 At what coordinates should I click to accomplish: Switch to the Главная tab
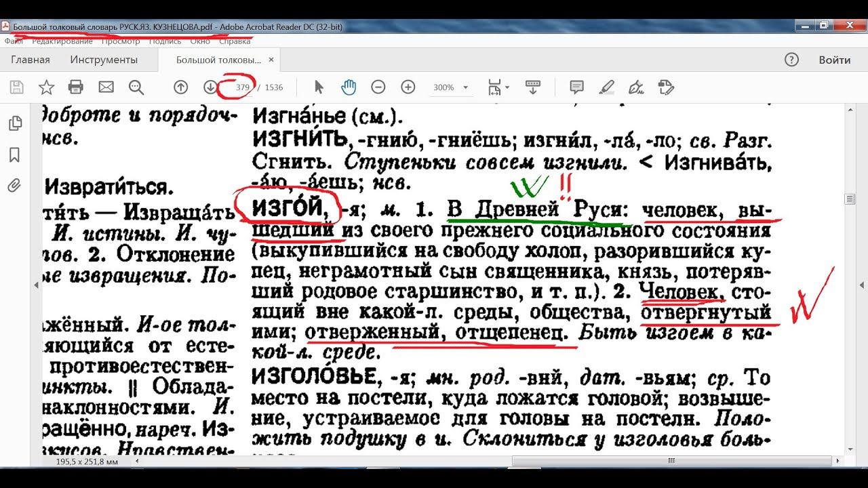coord(31,60)
